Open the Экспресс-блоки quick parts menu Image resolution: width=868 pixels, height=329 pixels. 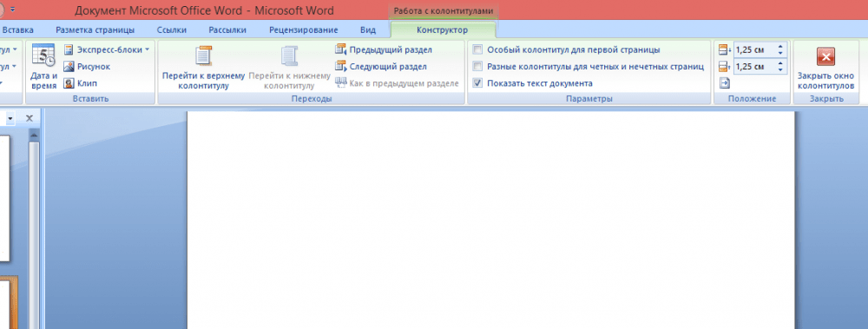click(107, 49)
